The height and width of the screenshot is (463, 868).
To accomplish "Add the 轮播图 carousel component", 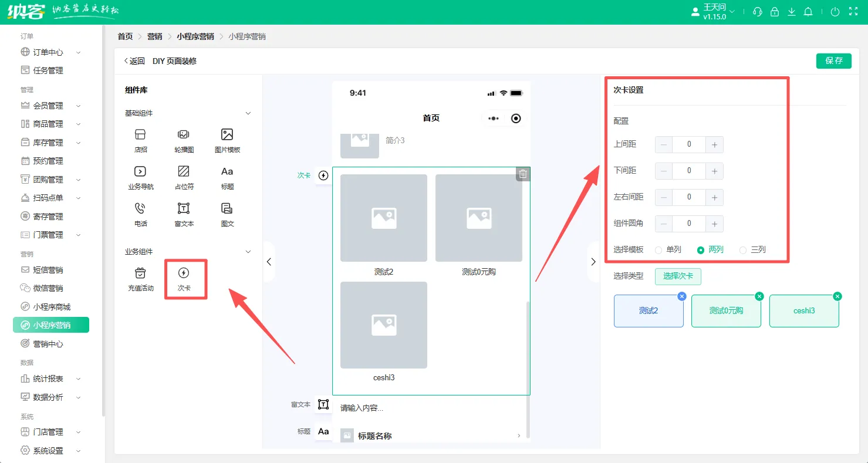I will point(183,140).
